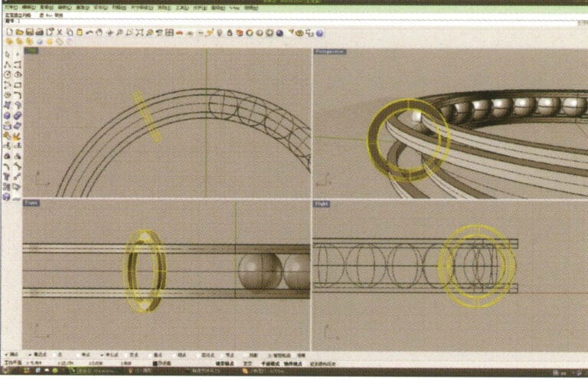Open the Edit menu in menu bar
Screen dimensions: 588x380
(28, 7)
